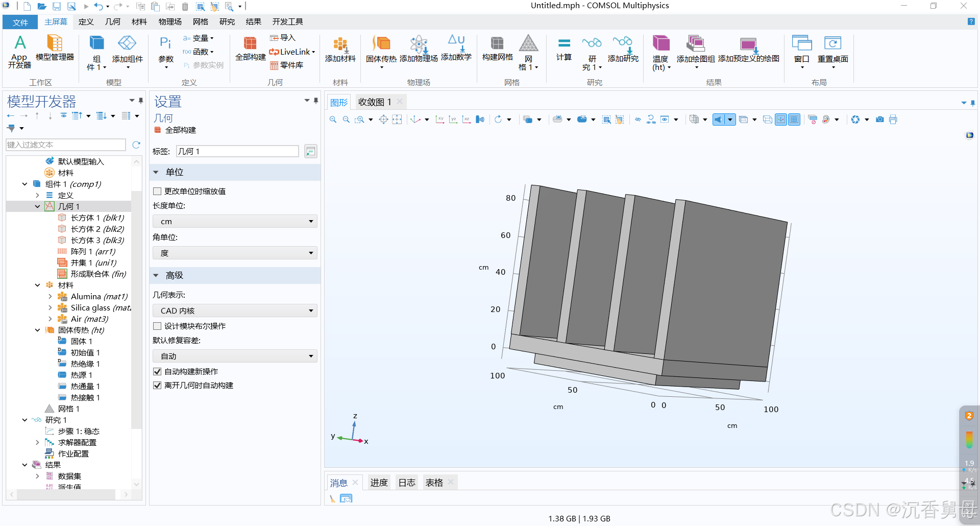Screen dimensions: 980x526
Task: Click Import (导入) geometry icon
Action: point(283,38)
